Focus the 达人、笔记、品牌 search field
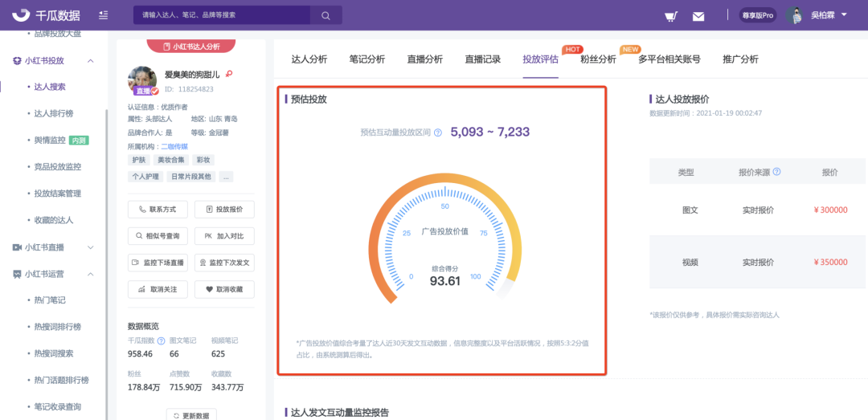 tap(222, 15)
